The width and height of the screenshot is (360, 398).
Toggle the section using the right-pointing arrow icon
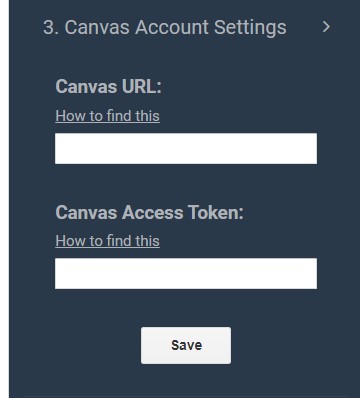pos(326,27)
